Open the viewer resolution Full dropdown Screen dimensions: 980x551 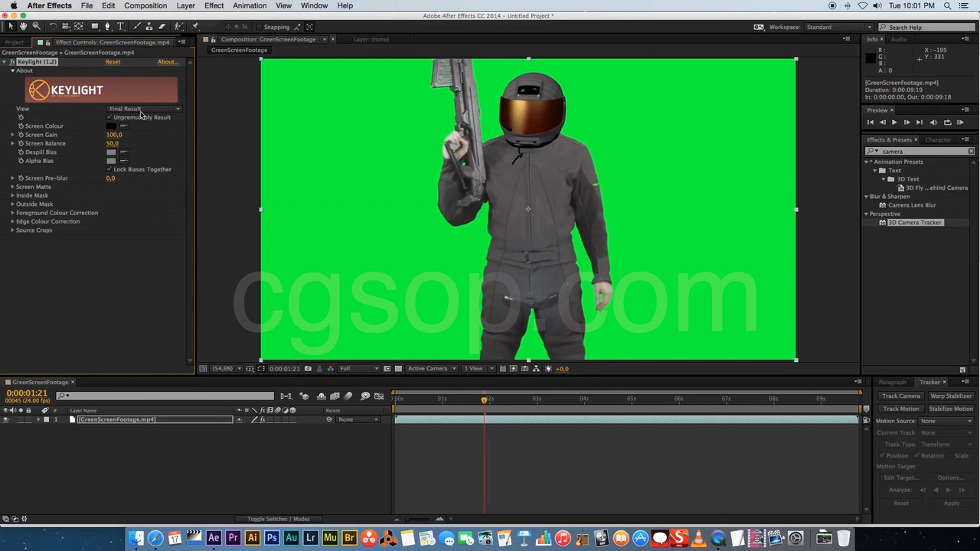(x=358, y=369)
